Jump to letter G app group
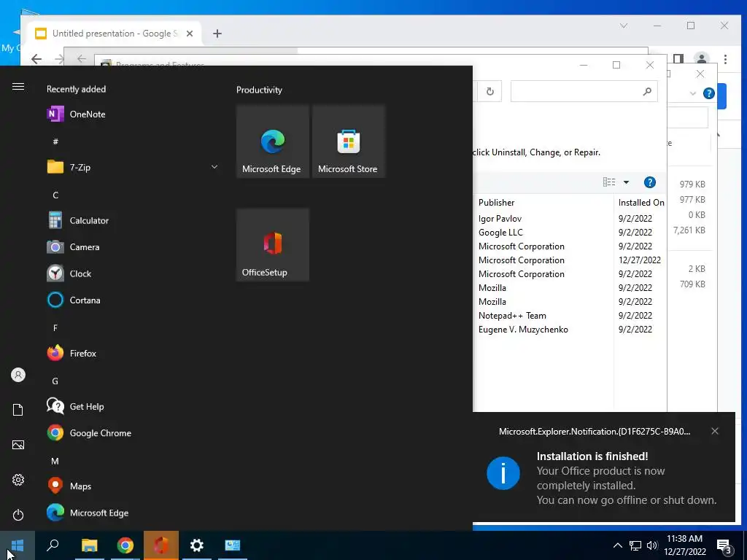The width and height of the screenshot is (747, 560). 55,381
